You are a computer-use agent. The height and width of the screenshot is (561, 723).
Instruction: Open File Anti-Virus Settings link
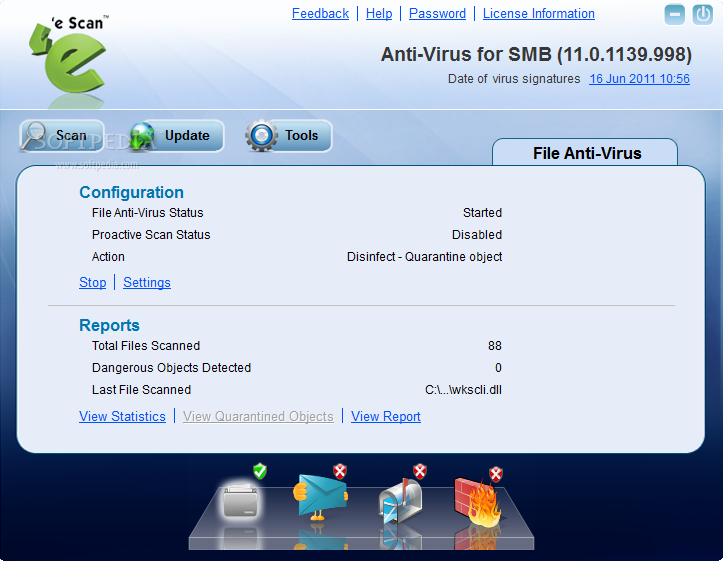[x=147, y=283]
